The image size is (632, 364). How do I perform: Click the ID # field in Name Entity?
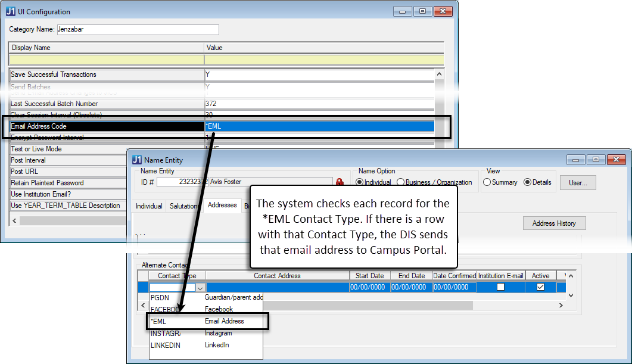click(182, 182)
